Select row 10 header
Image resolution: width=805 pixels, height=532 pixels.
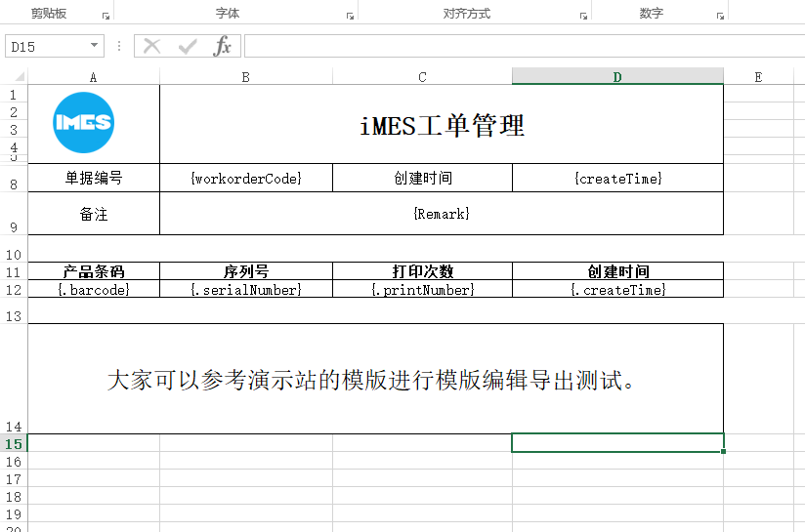click(x=14, y=249)
